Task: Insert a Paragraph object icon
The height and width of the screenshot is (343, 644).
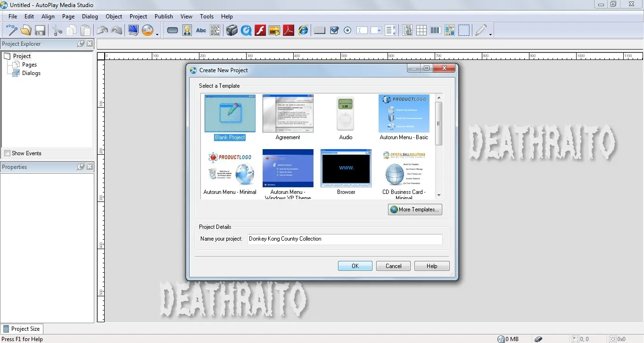Action: pos(215,31)
